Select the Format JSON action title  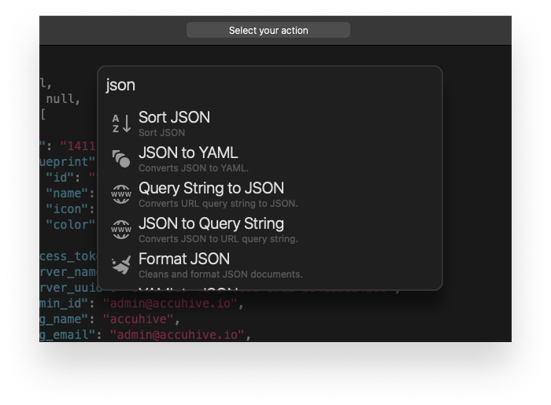coord(184,259)
